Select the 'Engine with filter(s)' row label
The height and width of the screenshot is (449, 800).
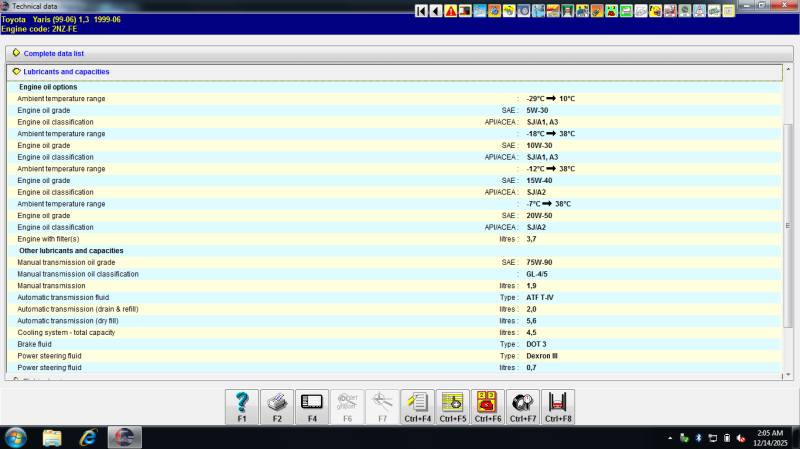point(48,239)
